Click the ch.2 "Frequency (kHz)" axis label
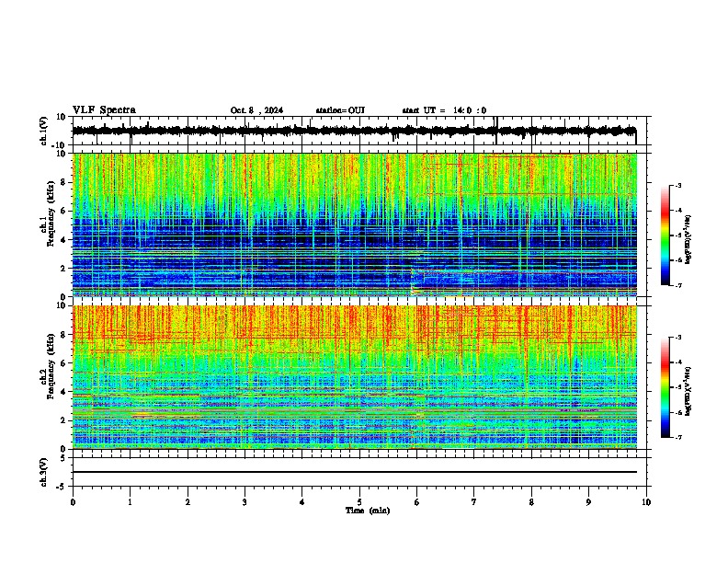Image resolution: width=728 pixels, height=563 pixels. coord(51,366)
